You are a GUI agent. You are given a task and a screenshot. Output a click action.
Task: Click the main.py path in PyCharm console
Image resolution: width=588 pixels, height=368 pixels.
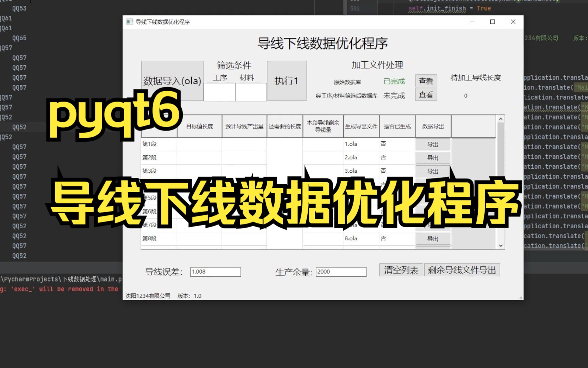click(61, 279)
